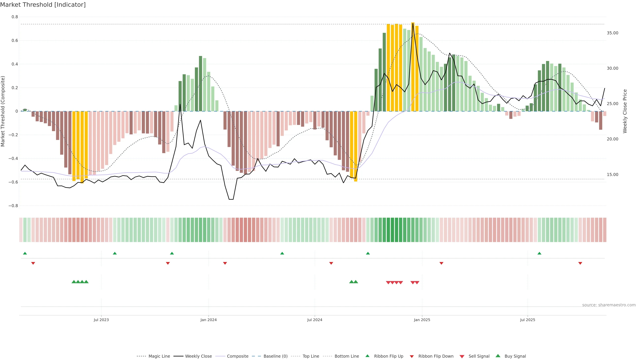
Task: Click the Buy Signal legend icon
Action: [498, 356]
